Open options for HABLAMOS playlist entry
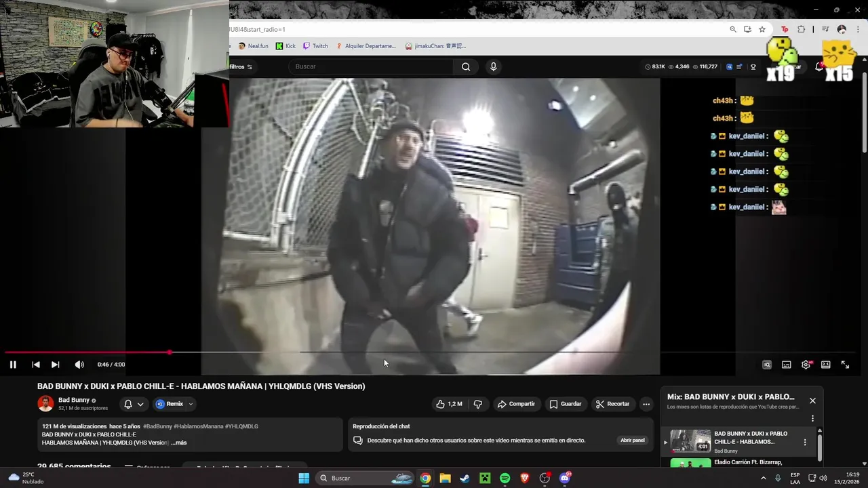This screenshot has height=488, width=868. pyautogui.click(x=805, y=442)
